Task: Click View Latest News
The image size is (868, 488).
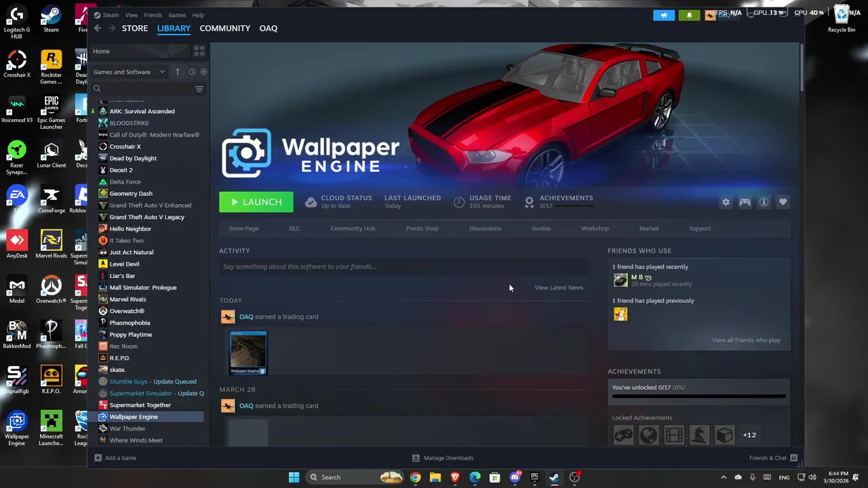Action: (559, 287)
